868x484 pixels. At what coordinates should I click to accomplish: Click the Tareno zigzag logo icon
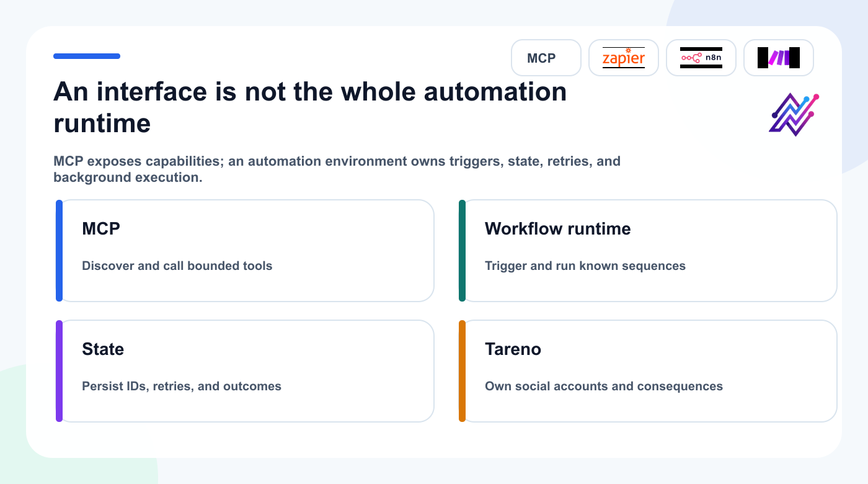tap(794, 114)
